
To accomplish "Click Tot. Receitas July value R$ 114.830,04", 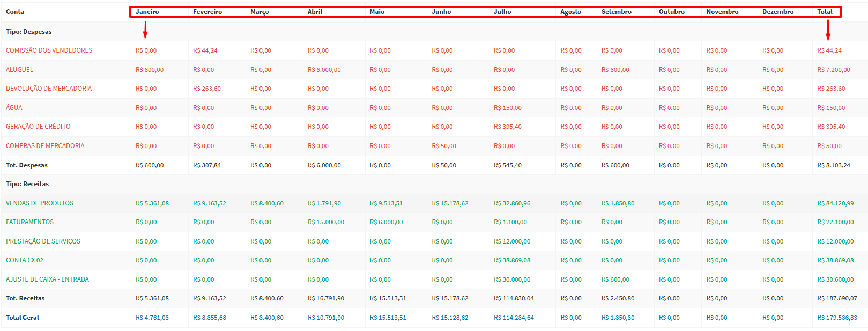I will [x=514, y=298].
